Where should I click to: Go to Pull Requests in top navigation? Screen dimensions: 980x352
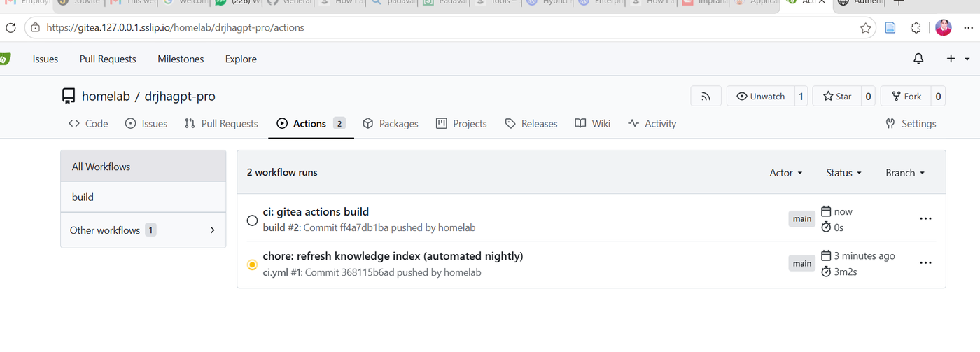click(108, 59)
